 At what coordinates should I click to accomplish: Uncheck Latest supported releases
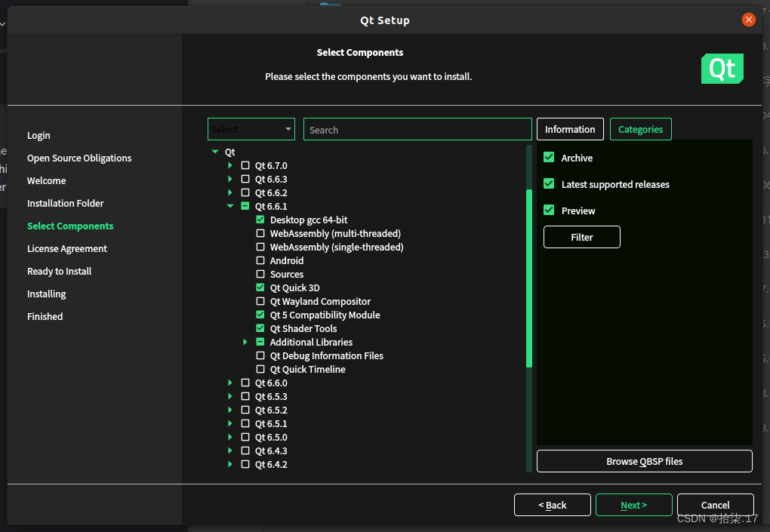(x=548, y=184)
